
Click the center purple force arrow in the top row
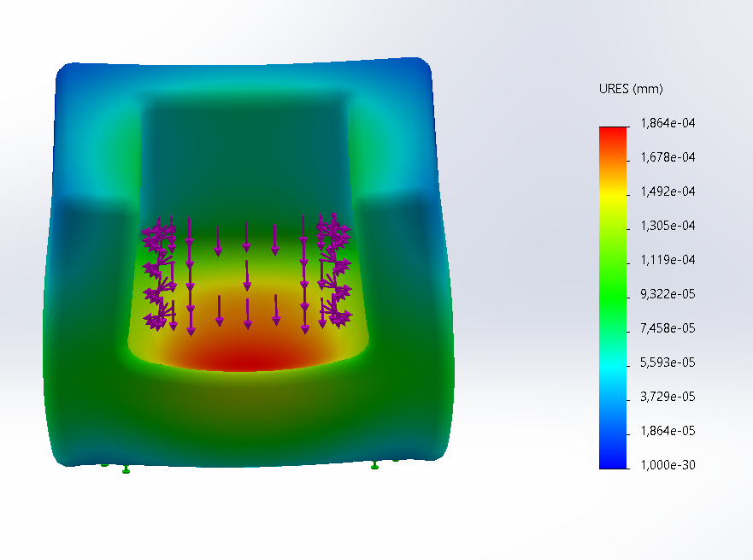(x=246, y=237)
